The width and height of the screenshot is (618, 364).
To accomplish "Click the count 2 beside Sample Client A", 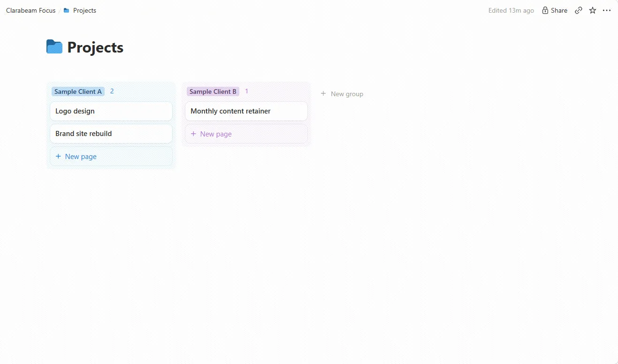I will (x=112, y=91).
